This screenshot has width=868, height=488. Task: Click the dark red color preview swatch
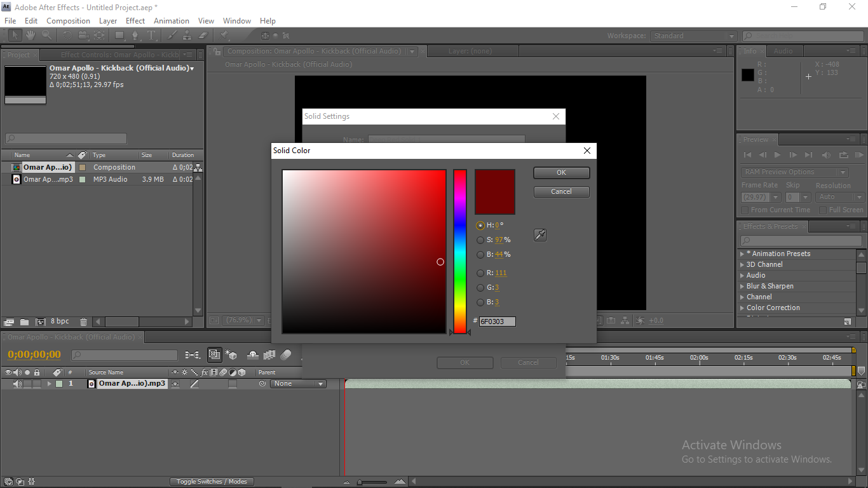pos(495,192)
